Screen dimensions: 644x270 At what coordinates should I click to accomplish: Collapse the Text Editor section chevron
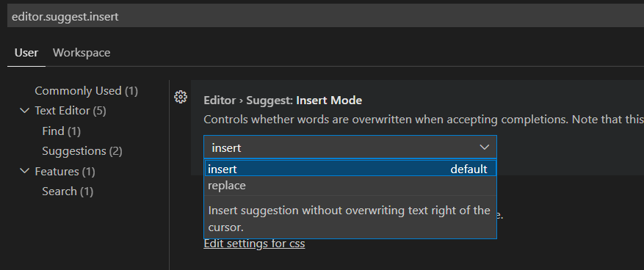(25, 111)
